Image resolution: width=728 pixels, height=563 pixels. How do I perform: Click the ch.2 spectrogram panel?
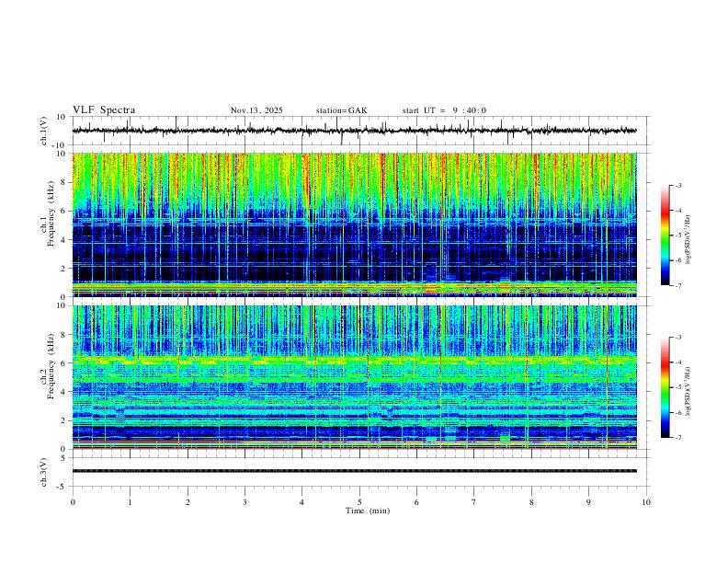[355, 377]
